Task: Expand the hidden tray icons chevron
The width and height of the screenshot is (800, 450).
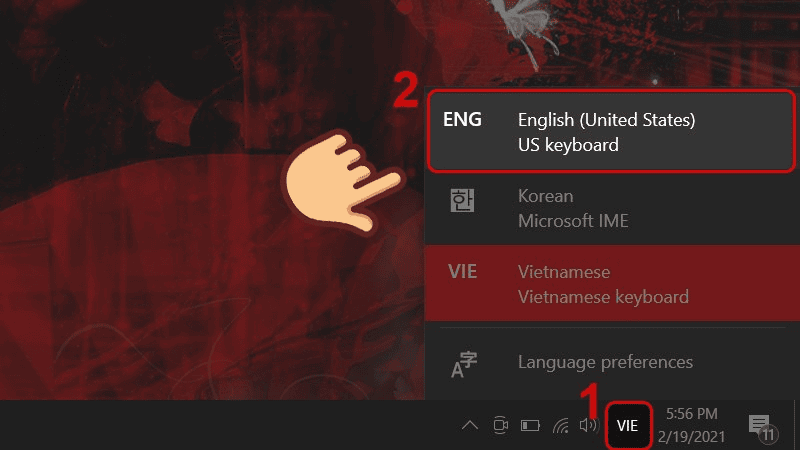Action: pos(470,425)
